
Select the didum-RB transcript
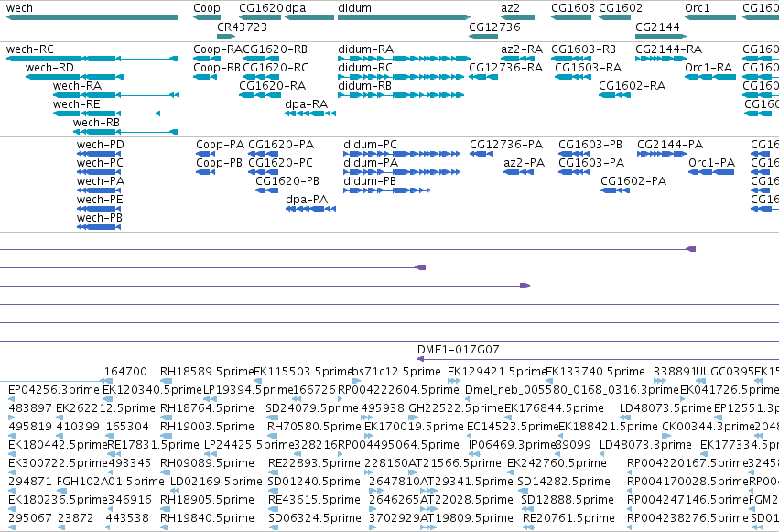(401, 95)
